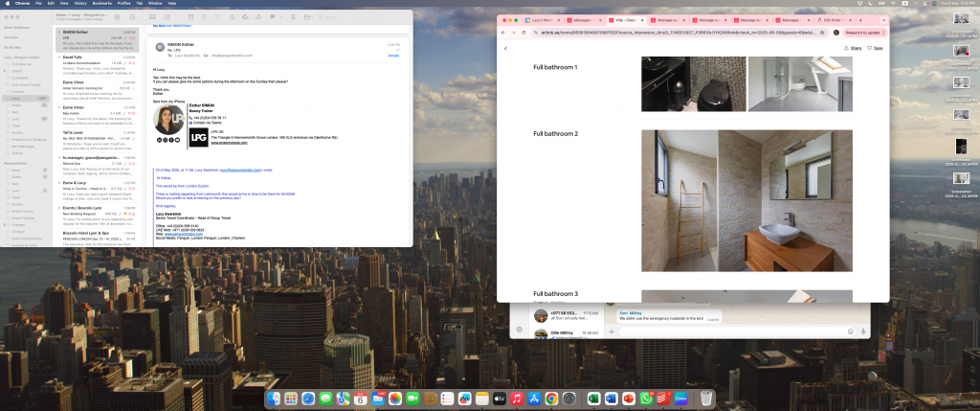Reload the Airbnb page
The image size is (980, 411).
click(523, 32)
